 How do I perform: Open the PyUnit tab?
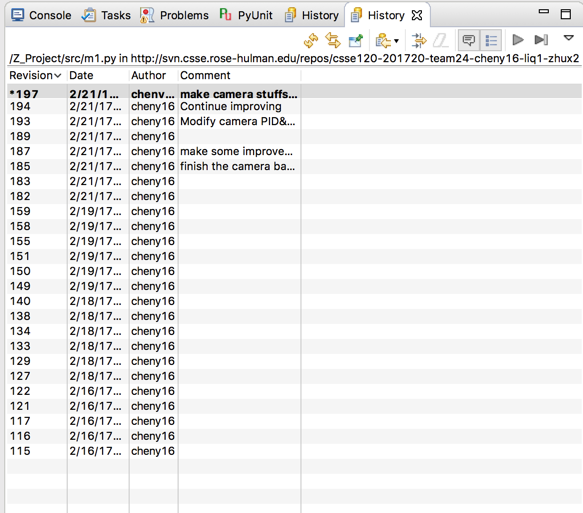pos(246,15)
